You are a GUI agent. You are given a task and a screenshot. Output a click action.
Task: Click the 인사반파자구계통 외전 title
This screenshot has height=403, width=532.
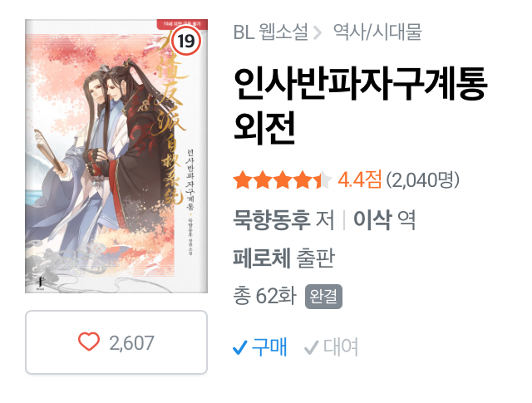click(x=360, y=106)
